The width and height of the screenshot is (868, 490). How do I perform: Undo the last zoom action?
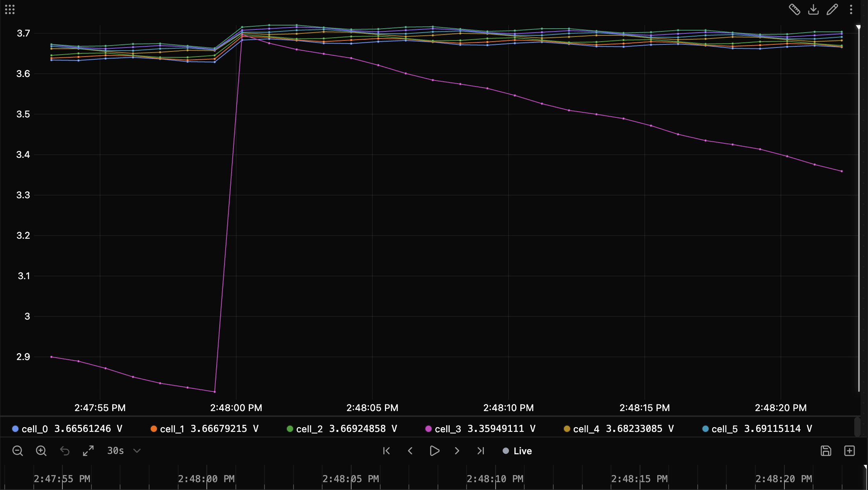tap(65, 451)
